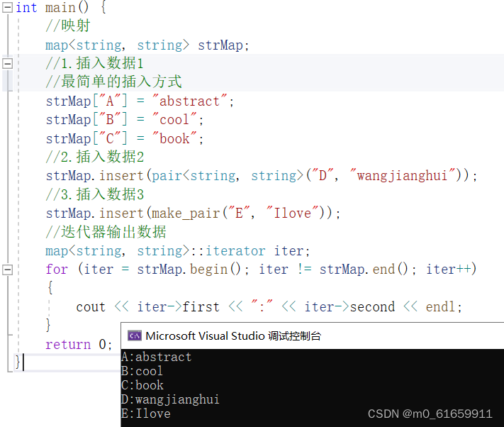Click the strMap declaration name
This screenshot has height=427, width=504.
220,45
